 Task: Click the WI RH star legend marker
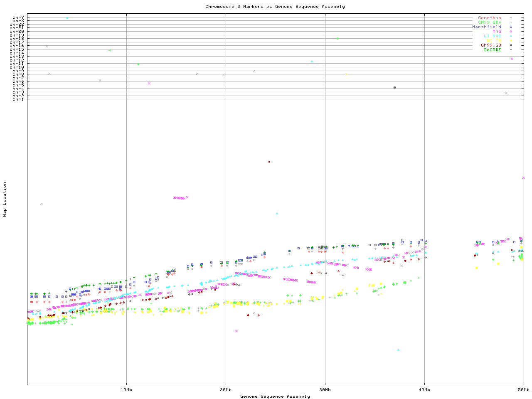click(x=511, y=41)
